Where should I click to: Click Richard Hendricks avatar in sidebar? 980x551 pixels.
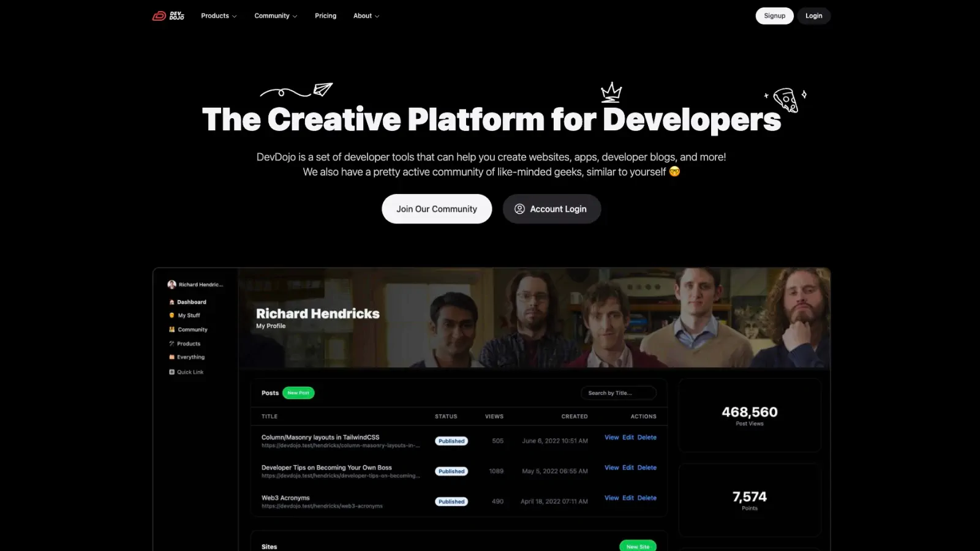(x=171, y=285)
